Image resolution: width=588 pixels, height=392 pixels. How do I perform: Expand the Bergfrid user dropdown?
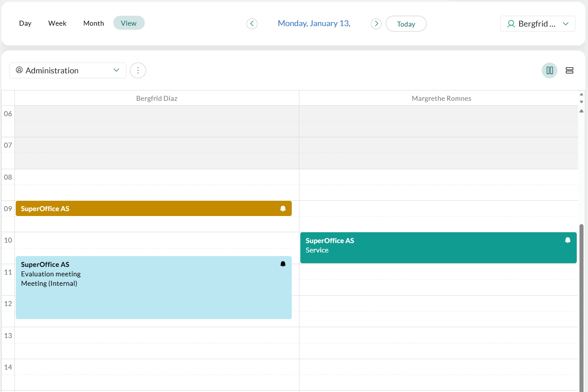tap(538, 24)
